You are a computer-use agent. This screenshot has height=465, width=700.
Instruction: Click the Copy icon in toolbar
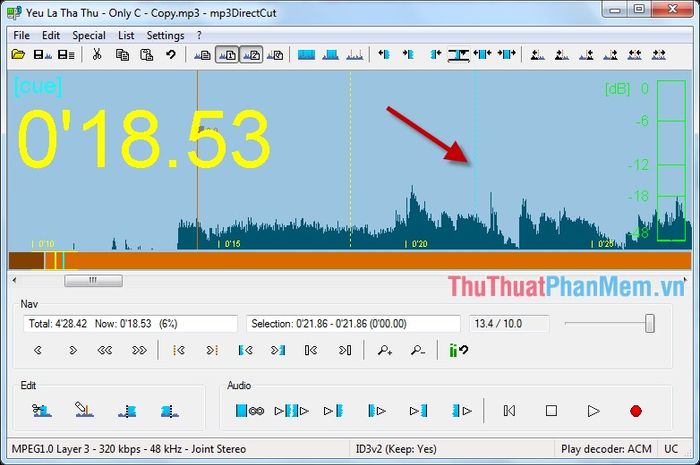[122, 55]
